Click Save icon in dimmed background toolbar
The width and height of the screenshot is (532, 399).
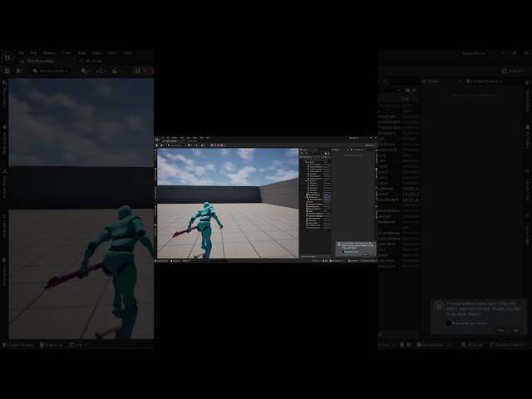click(7, 71)
